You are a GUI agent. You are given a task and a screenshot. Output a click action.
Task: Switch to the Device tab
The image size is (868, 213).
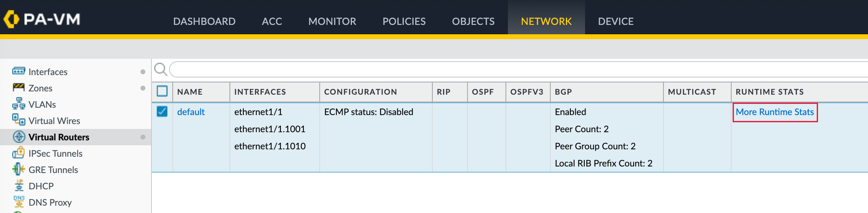[x=615, y=21]
